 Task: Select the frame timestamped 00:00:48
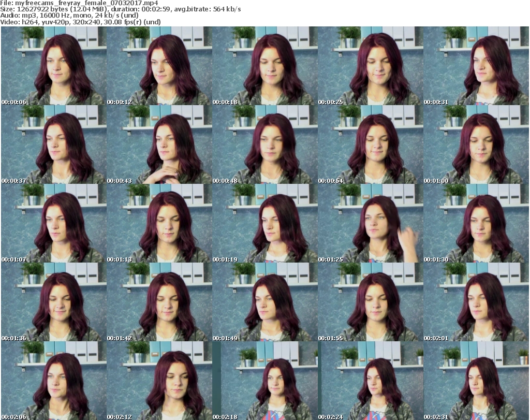(265, 144)
